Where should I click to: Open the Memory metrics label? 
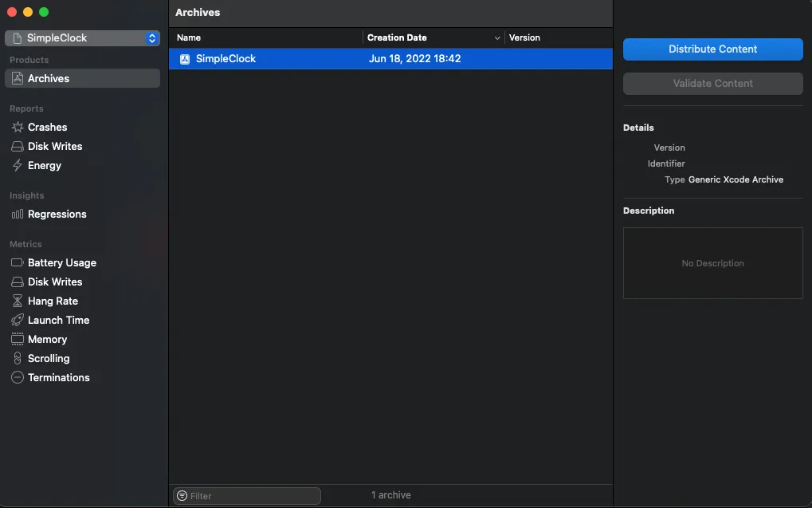point(47,340)
